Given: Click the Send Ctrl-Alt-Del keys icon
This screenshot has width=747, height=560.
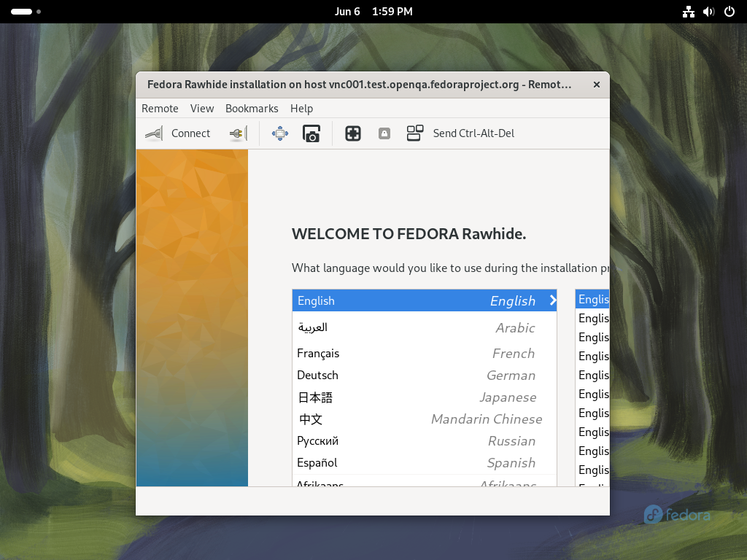Looking at the screenshot, I should click(x=415, y=133).
